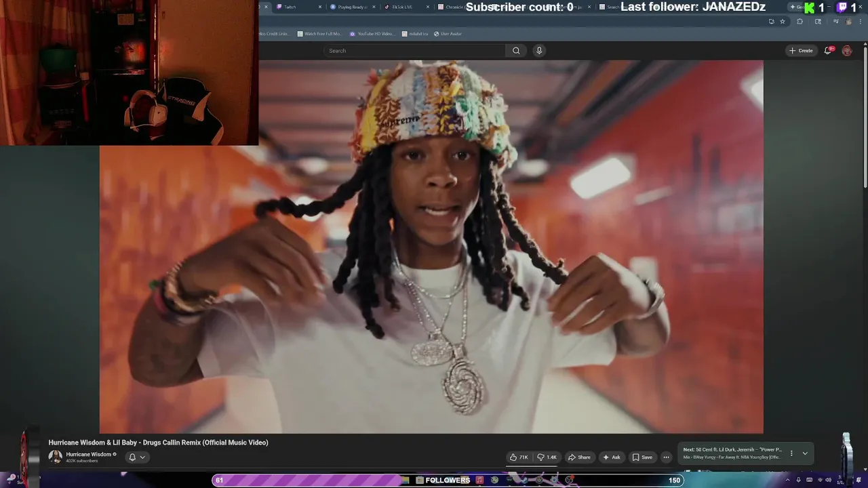Viewport: 868px width, 488px height.
Task: Open YouTube notifications bell
Action: click(828, 50)
